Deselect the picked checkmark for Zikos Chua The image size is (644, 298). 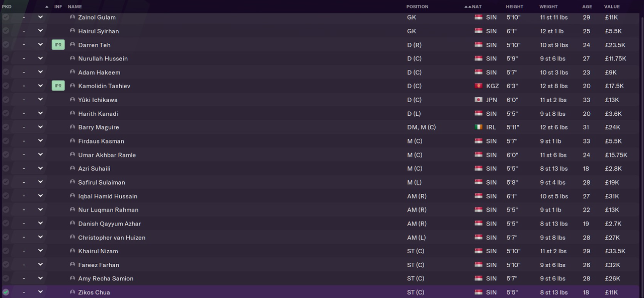click(x=6, y=292)
